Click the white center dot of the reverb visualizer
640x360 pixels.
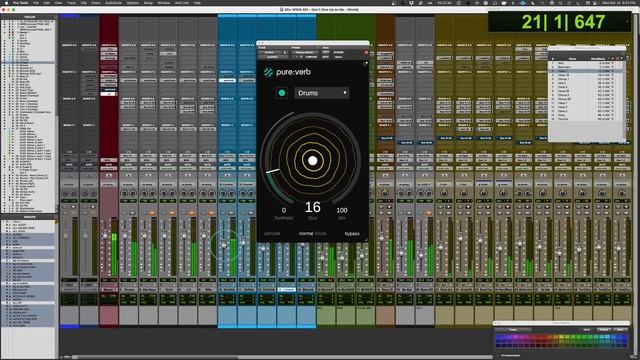[313, 161]
